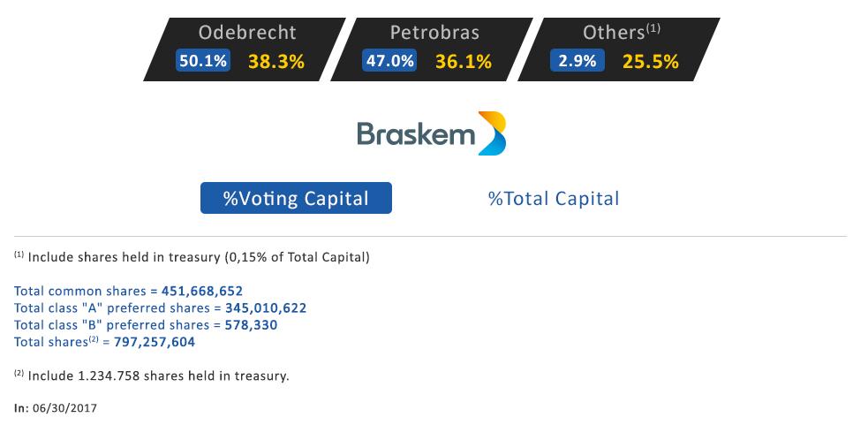Click Others' 25.5% total capital value

coord(651,62)
